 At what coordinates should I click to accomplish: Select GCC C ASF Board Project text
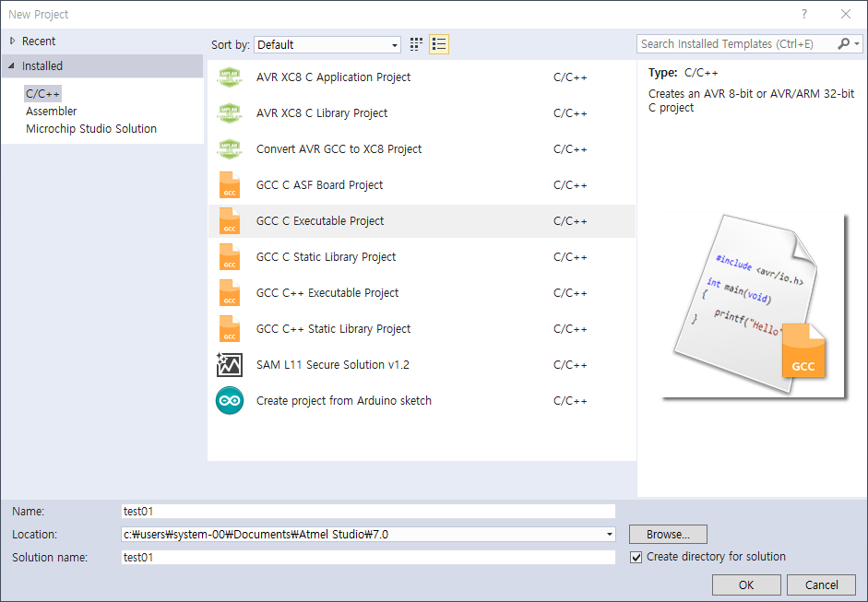tap(319, 184)
